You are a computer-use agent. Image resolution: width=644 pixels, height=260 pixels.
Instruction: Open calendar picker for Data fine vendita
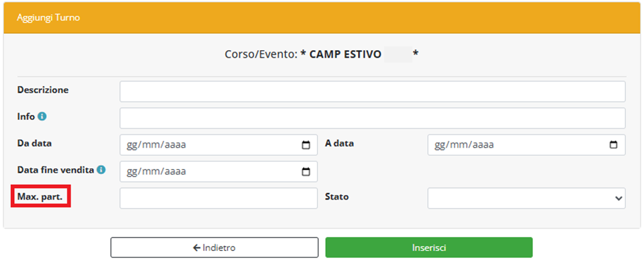click(306, 171)
